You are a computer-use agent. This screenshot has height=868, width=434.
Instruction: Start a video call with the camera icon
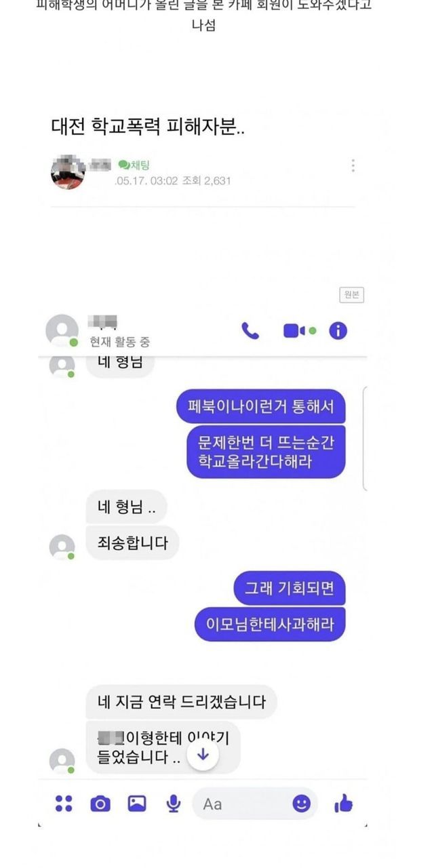point(299,331)
